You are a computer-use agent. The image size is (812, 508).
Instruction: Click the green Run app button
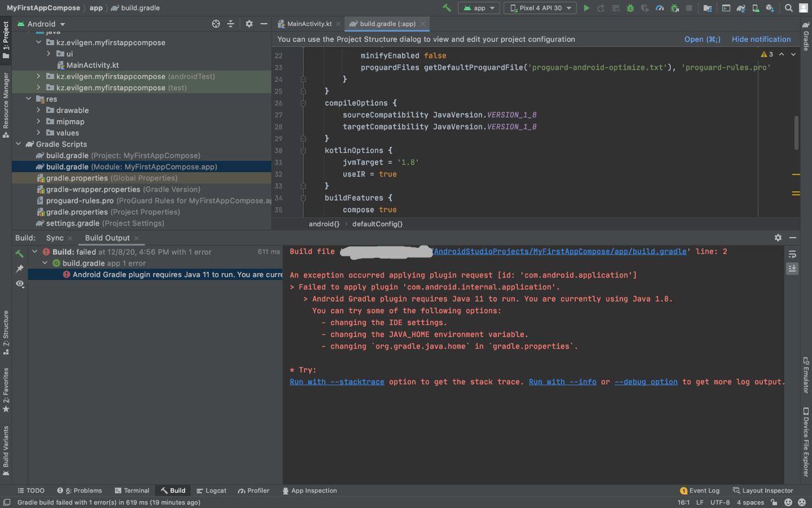pos(586,8)
